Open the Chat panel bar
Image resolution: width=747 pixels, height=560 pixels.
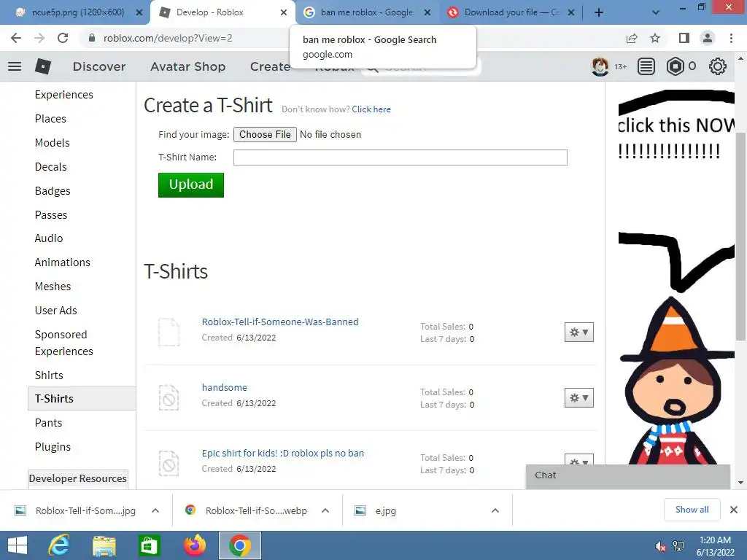pyautogui.click(x=628, y=476)
